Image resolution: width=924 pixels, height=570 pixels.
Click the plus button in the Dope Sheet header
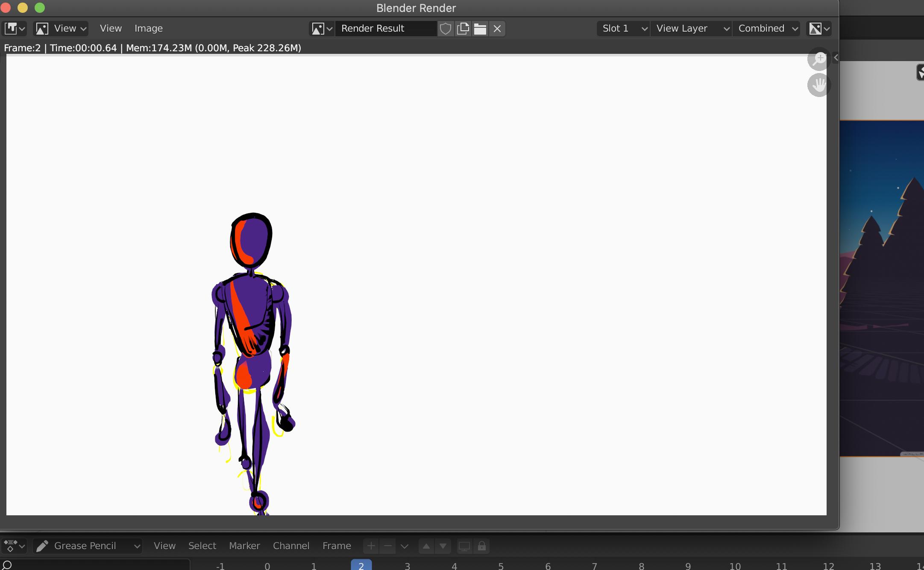coord(370,546)
